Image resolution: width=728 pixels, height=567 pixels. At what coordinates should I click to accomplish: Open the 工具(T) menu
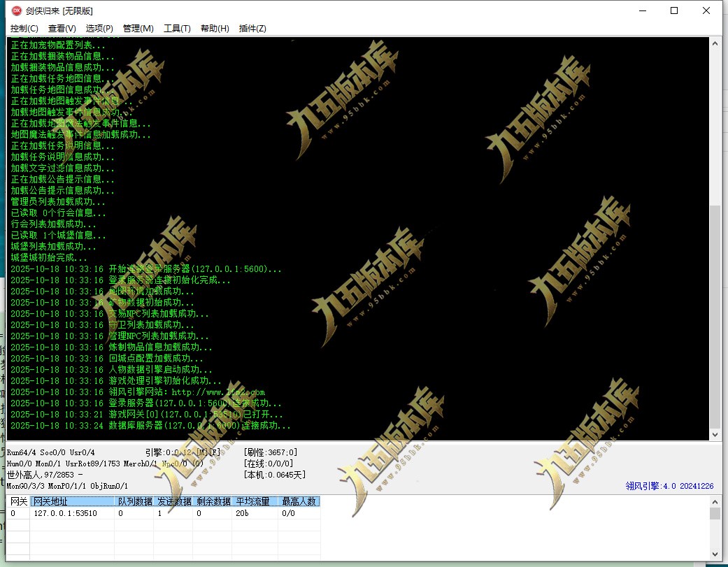[177, 28]
